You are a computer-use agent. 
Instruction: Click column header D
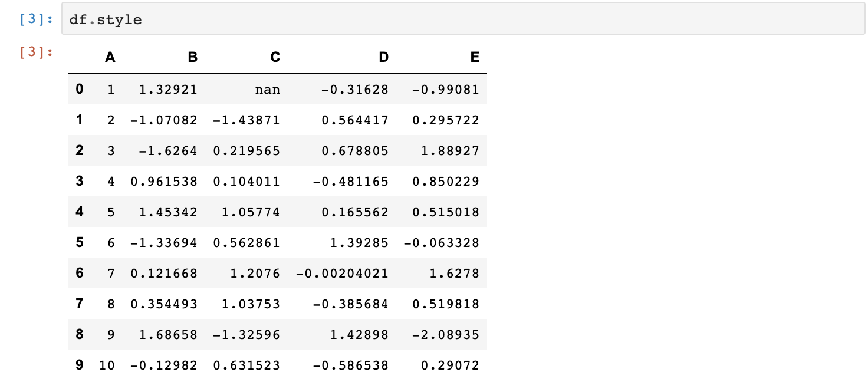click(383, 57)
